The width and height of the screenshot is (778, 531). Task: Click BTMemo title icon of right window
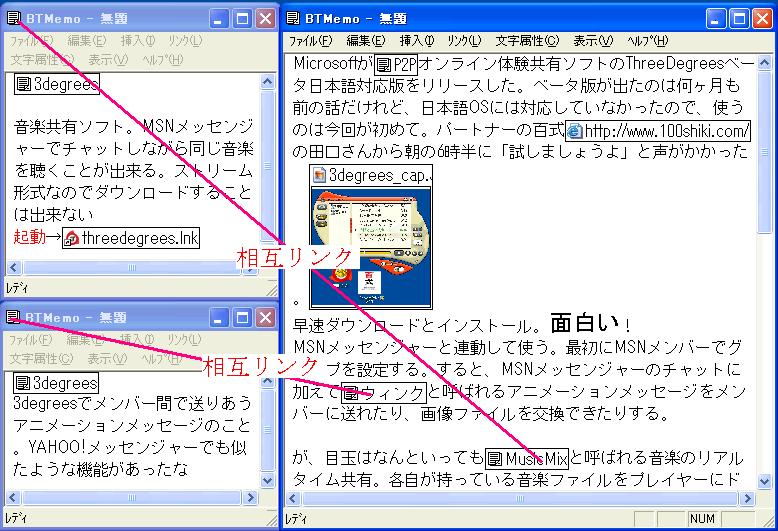pos(293,18)
